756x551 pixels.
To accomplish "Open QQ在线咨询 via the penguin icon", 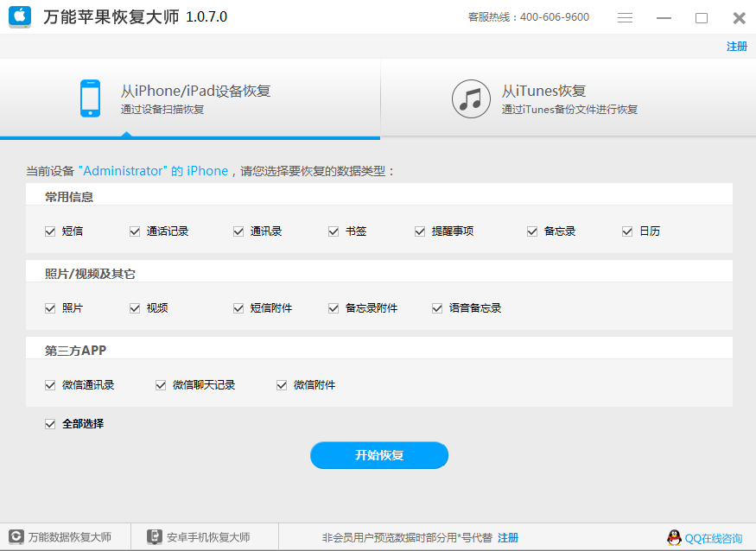I will tap(673, 536).
